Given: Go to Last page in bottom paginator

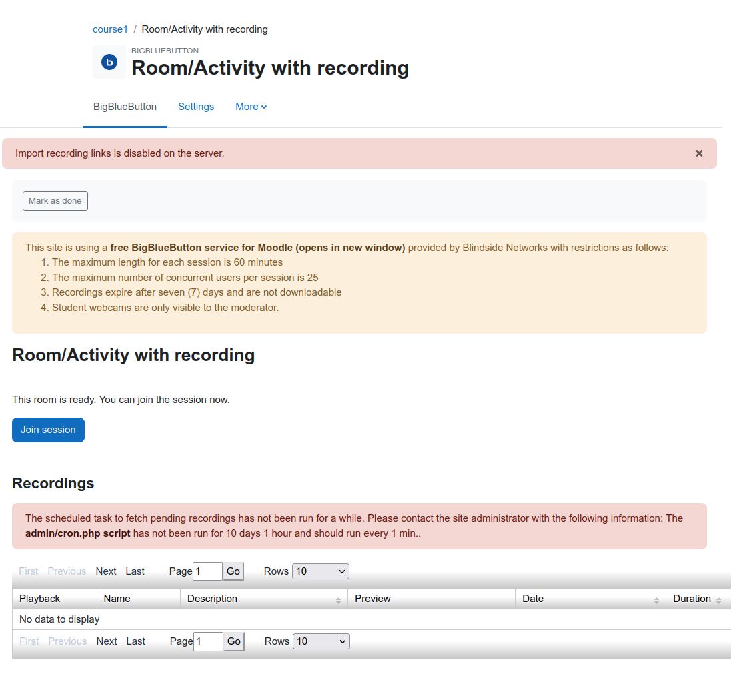Looking at the screenshot, I should [x=135, y=641].
